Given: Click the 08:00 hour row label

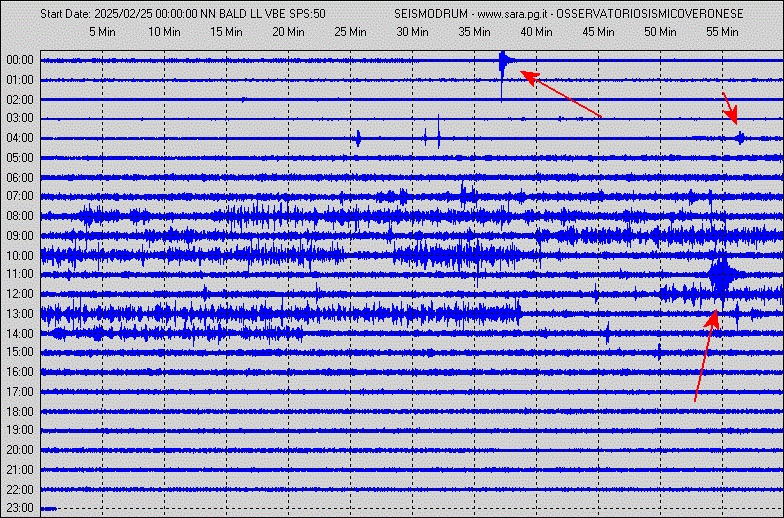Looking at the screenshot, I should coord(20,216).
